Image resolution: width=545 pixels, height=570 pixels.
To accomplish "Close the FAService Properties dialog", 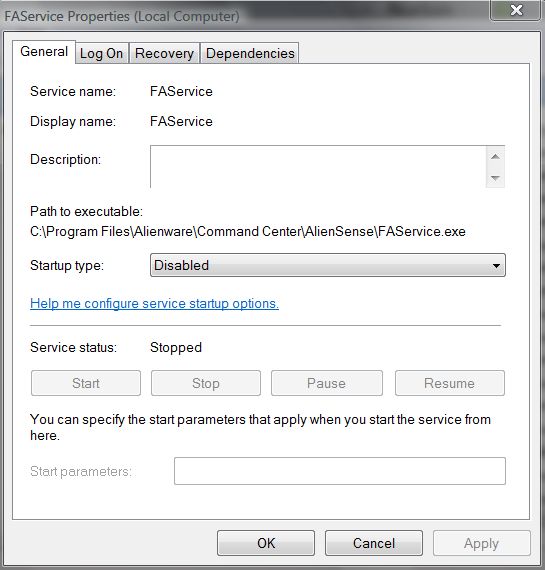I will [x=516, y=10].
